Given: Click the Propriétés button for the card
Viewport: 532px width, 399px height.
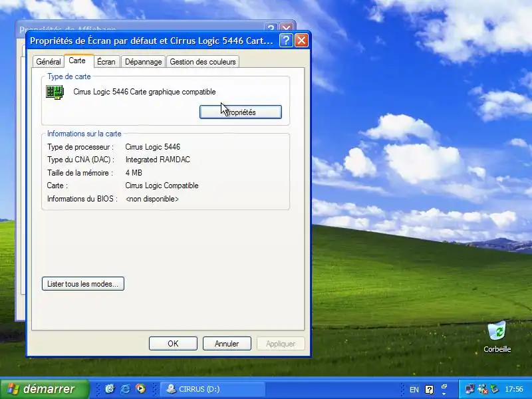Looking at the screenshot, I should (241, 112).
